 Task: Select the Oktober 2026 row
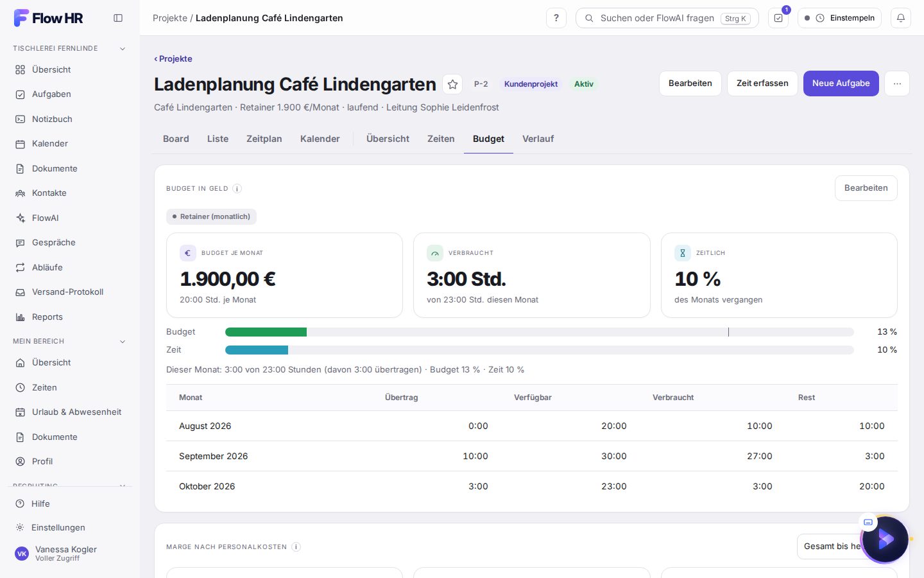click(532, 486)
